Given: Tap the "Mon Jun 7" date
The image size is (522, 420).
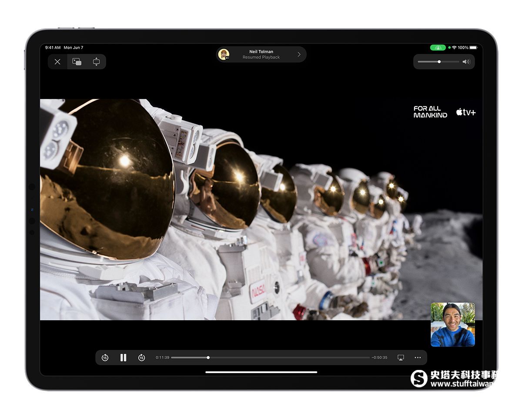Looking at the screenshot, I should 74,47.
